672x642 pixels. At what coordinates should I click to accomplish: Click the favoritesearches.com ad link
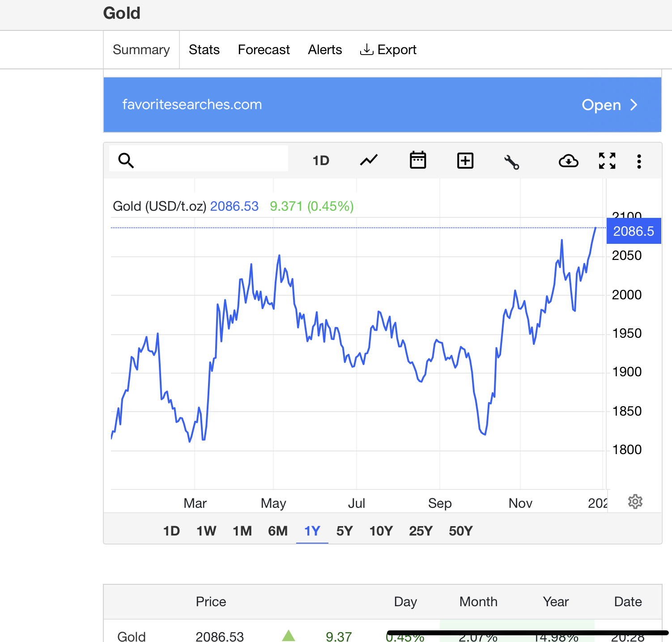(192, 105)
